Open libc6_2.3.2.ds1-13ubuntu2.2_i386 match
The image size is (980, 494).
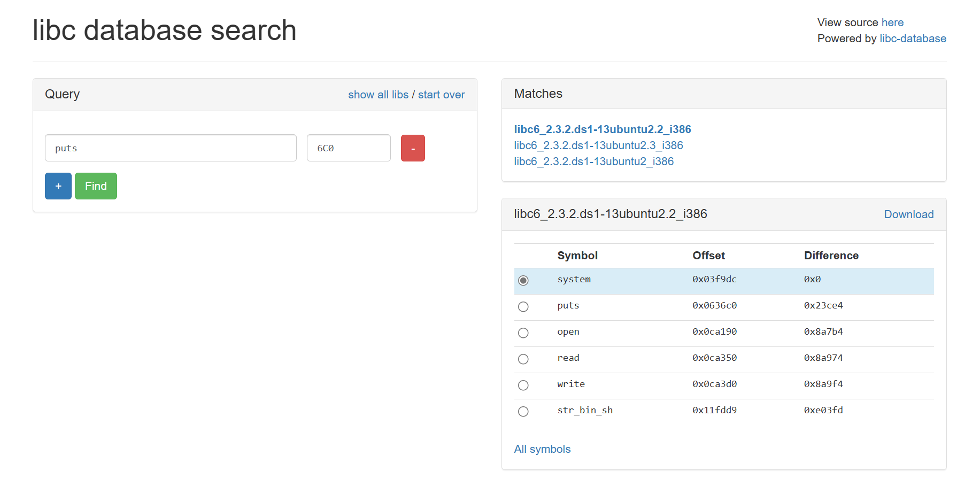pos(602,129)
